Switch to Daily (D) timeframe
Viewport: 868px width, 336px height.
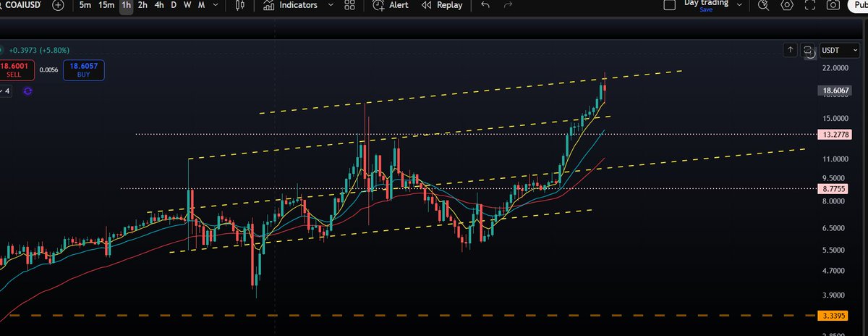coord(174,5)
